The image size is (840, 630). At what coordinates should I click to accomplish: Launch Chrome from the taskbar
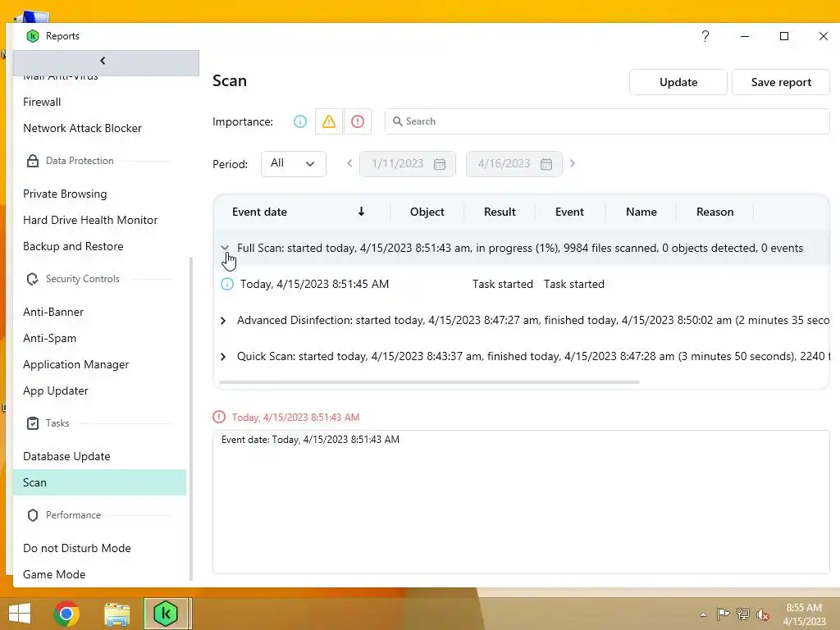[x=66, y=614]
